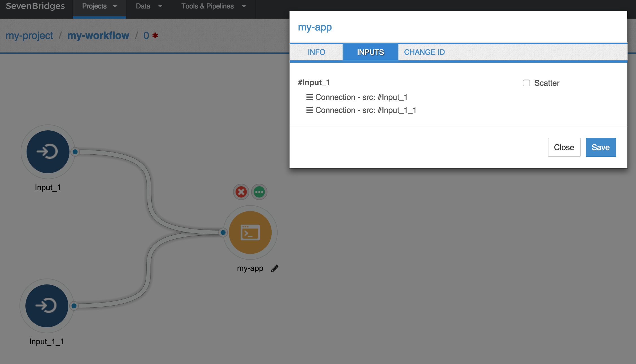
Task: Click the my-app dialog title
Action: [x=315, y=27]
